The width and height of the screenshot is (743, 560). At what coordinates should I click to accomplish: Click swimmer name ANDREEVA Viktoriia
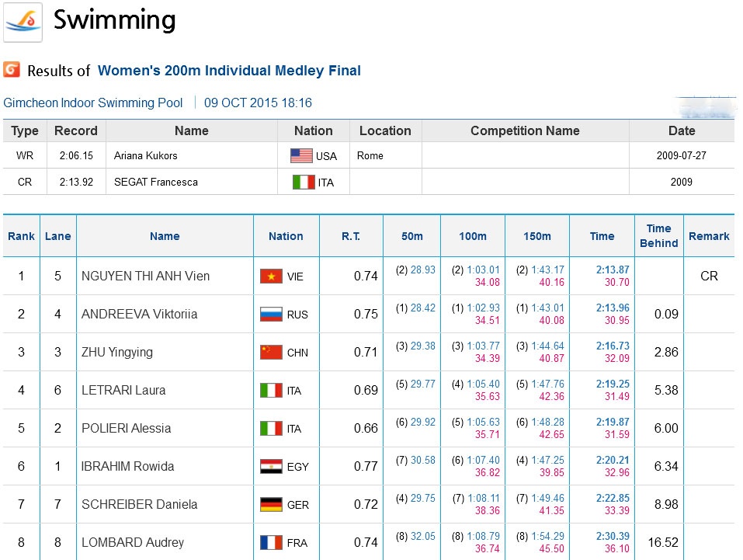point(139,314)
